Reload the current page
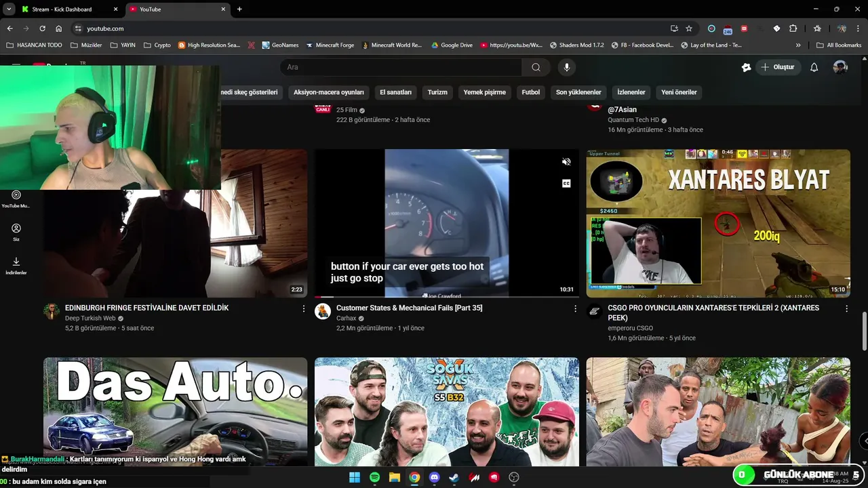Image resolution: width=868 pixels, height=488 pixels. pyautogui.click(x=42, y=28)
